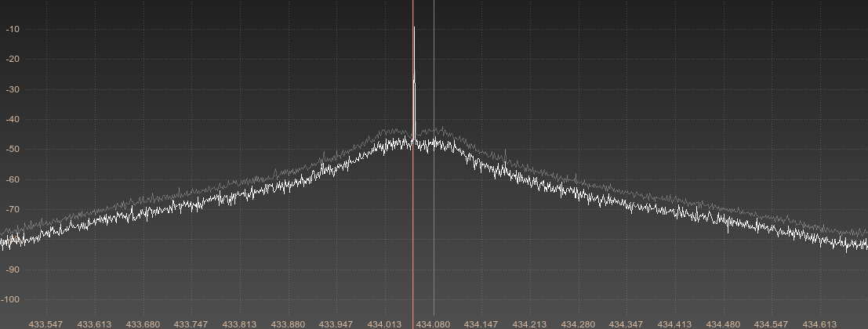Image resolution: width=868 pixels, height=329 pixels.
Task: Tune to the 434.480 frequency label
Action: (723, 324)
